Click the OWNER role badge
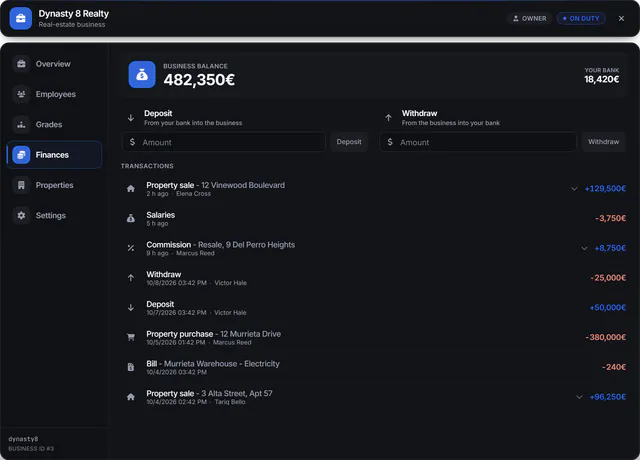640x460 pixels. pyautogui.click(x=529, y=18)
